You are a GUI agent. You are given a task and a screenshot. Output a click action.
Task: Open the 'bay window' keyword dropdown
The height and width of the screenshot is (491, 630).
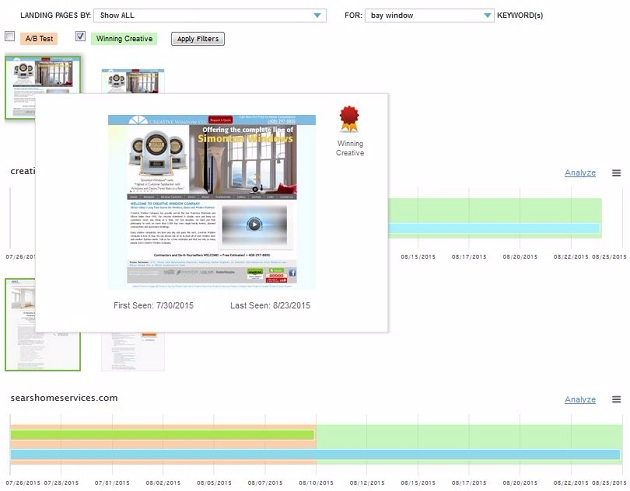pos(430,15)
